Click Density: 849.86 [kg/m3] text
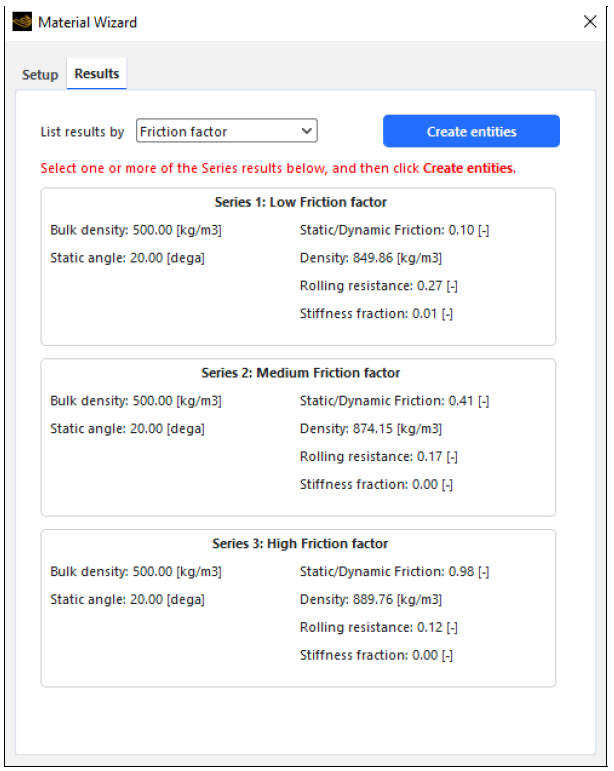The image size is (614, 771). tap(371, 258)
